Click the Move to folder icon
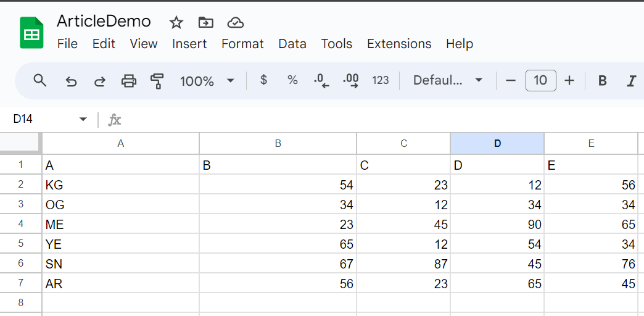The image size is (644, 316). click(x=206, y=23)
